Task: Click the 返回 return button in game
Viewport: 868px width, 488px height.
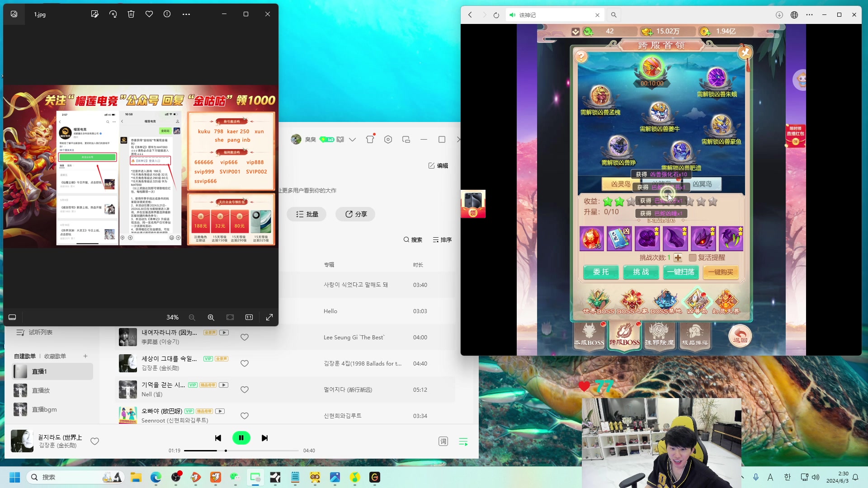Action: coord(740,337)
